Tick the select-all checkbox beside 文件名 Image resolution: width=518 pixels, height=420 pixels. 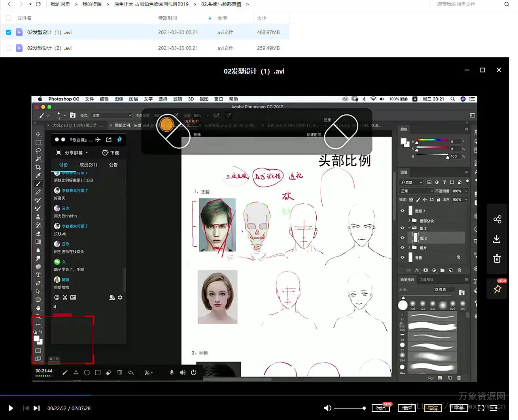pos(8,18)
